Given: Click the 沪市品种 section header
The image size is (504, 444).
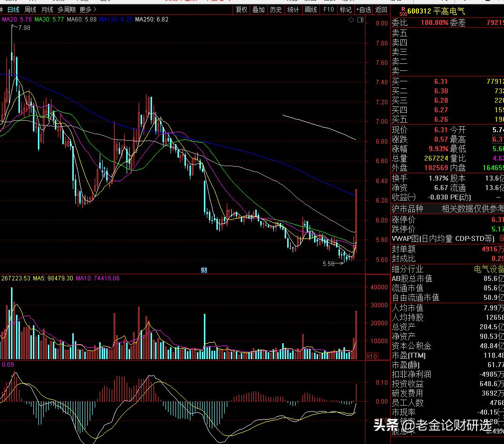Looking at the screenshot, I should coord(407,209).
